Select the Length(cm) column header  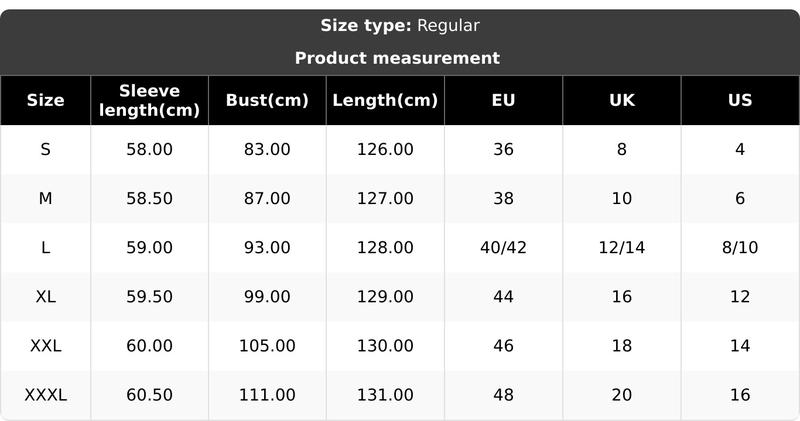(385, 100)
